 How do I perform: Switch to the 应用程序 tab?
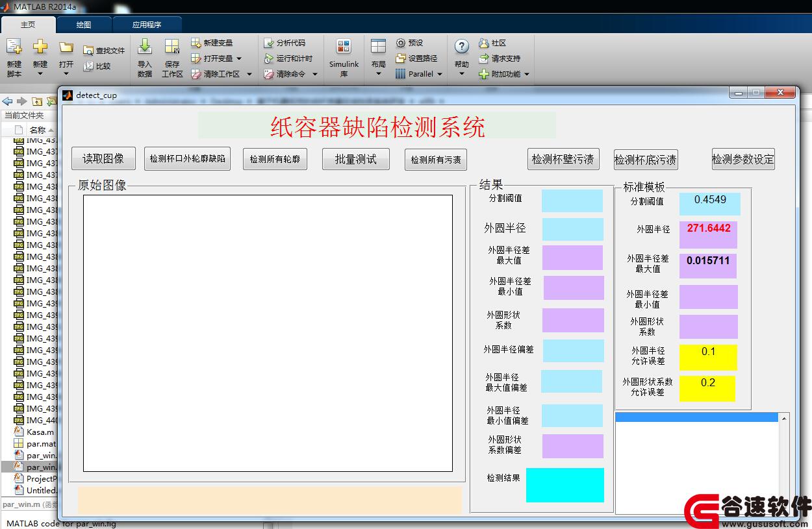point(147,25)
